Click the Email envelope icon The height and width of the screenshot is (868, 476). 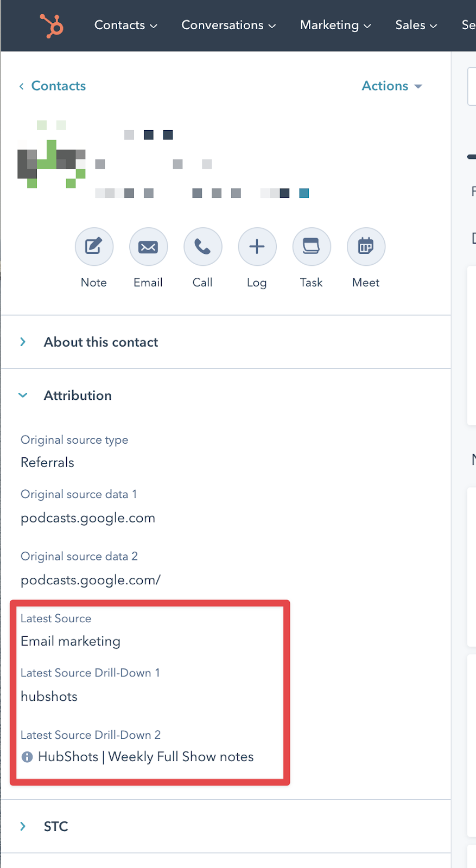coord(148,246)
